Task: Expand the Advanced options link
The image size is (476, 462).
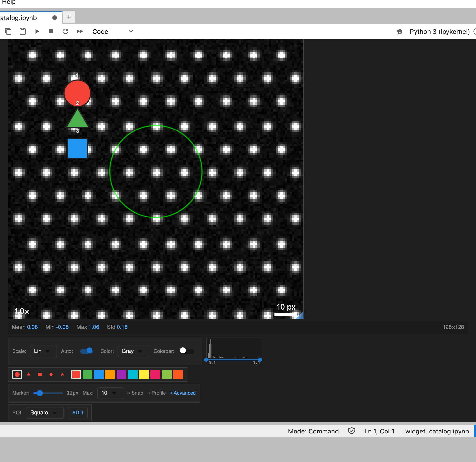Action: [x=183, y=393]
